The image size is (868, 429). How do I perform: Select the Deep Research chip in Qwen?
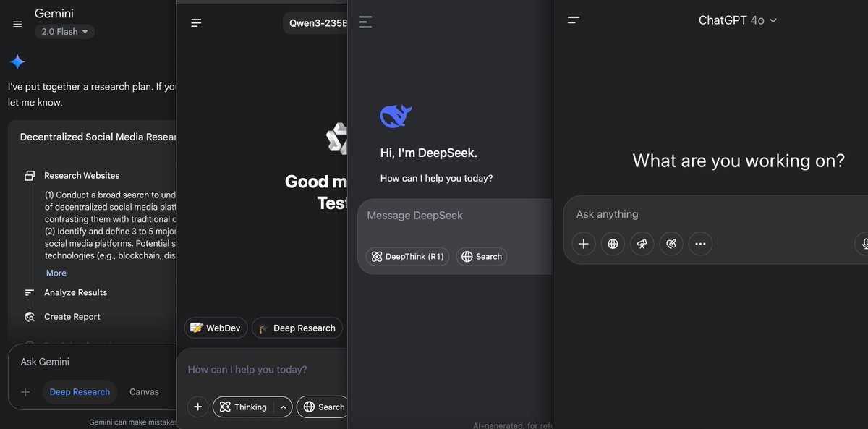coord(297,328)
